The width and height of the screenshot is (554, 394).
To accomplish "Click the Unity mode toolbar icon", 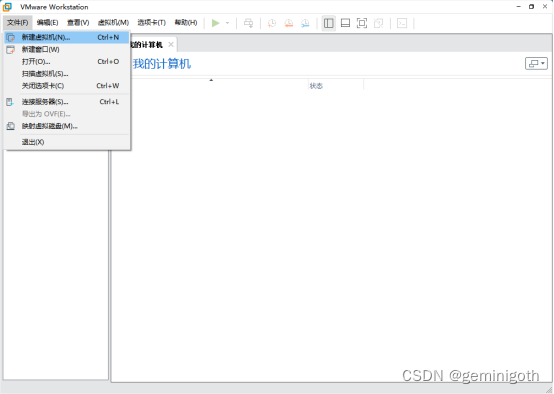I will (378, 23).
